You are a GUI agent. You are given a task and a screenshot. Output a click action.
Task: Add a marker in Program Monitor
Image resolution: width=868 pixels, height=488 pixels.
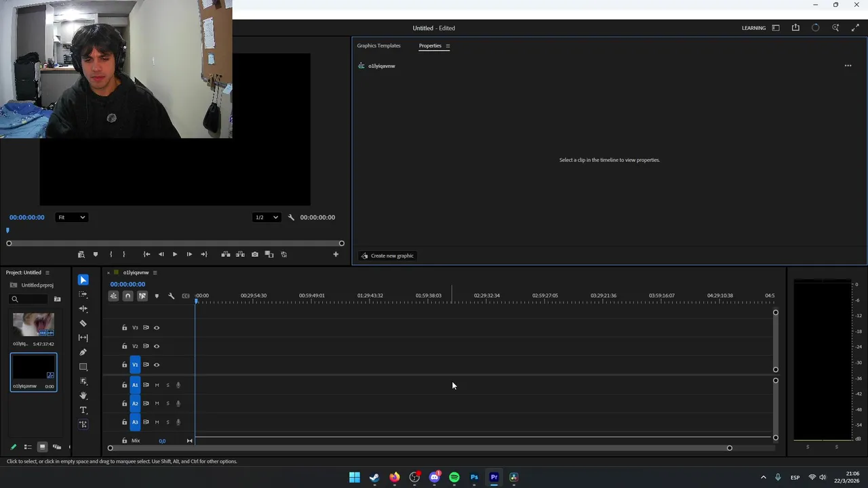click(x=96, y=254)
